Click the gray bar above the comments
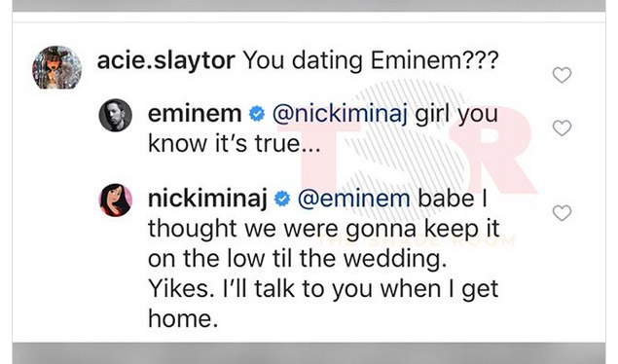 pos(309,6)
